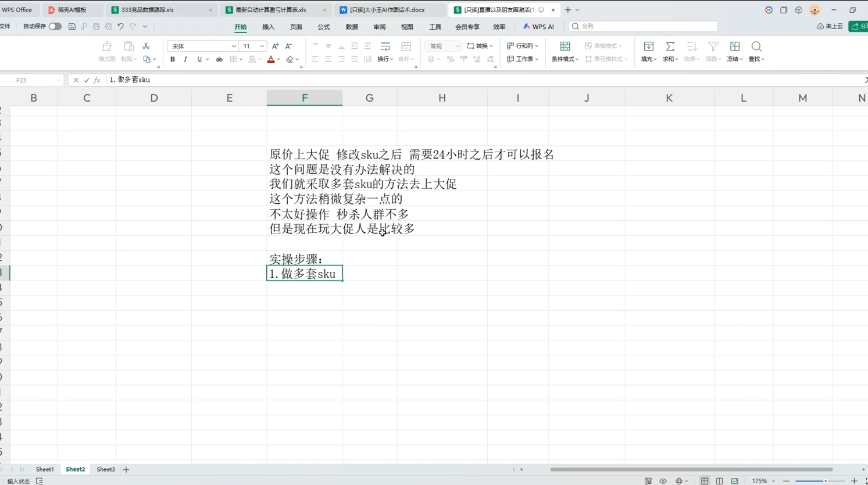
Task: Click the ribbon search box
Action: [x=642, y=26]
